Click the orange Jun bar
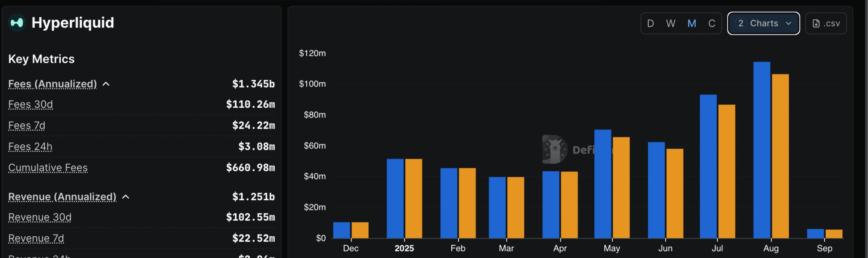The width and height of the screenshot is (868, 258). point(675,193)
